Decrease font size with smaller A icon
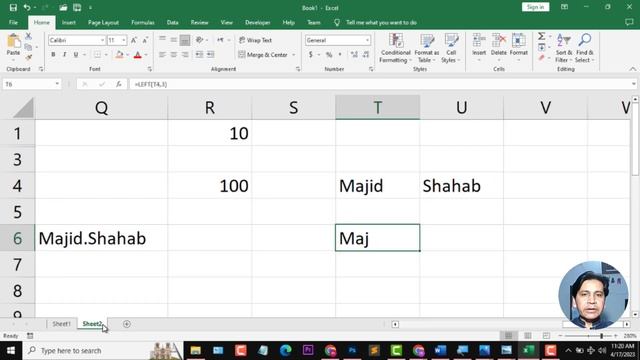This screenshot has width=640, height=360. pos(145,40)
